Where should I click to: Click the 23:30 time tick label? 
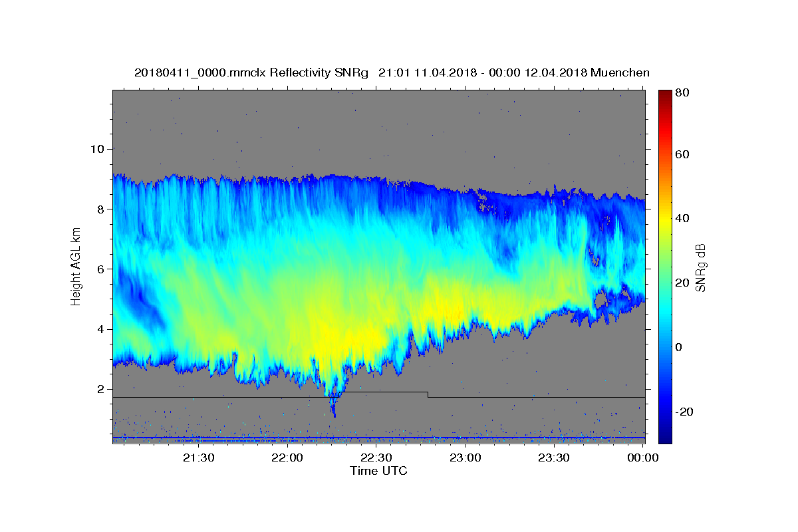554,458
